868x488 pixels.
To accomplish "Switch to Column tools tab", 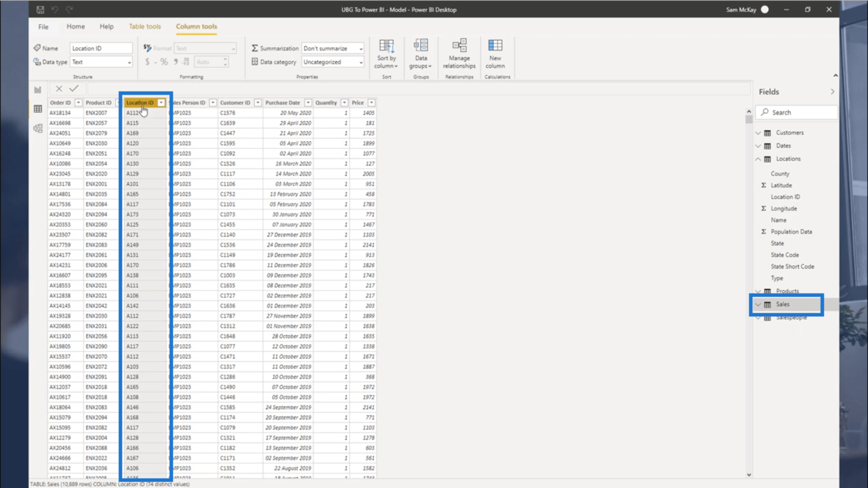I will (196, 26).
